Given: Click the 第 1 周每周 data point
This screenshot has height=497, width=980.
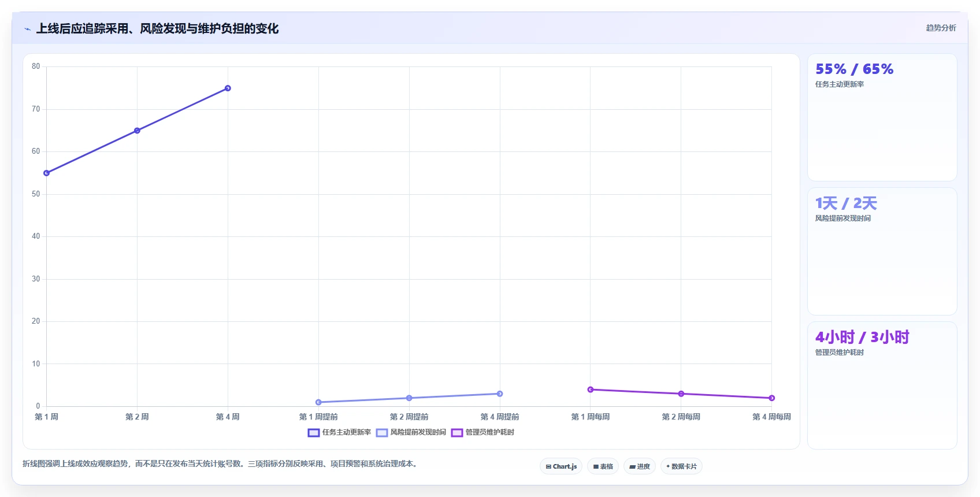Looking at the screenshot, I should point(591,390).
